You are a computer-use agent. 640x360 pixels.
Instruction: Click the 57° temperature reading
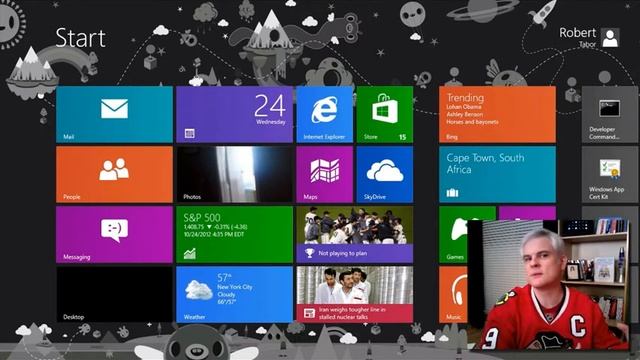click(224, 278)
